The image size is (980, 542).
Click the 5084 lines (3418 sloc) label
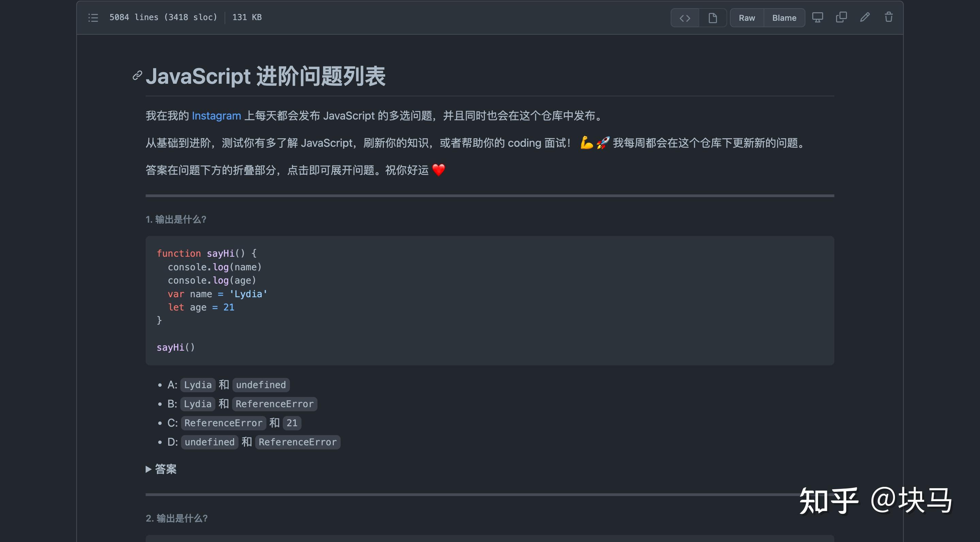tap(163, 17)
